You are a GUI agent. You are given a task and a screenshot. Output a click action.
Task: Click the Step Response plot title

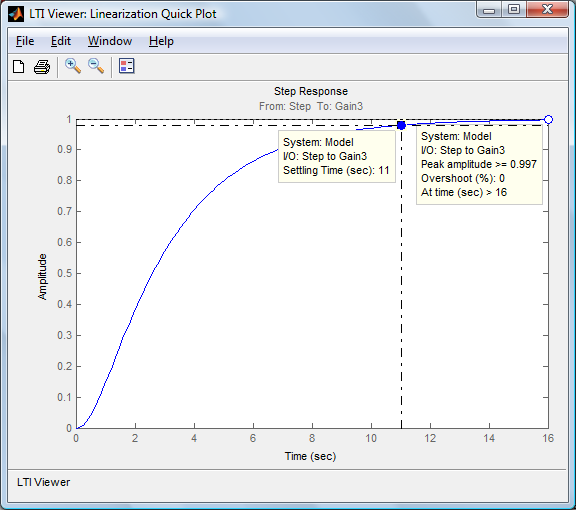click(311, 91)
